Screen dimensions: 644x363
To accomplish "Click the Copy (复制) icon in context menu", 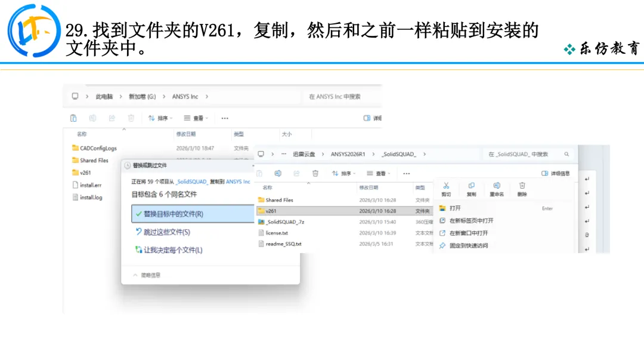I will pyautogui.click(x=472, y=186).
